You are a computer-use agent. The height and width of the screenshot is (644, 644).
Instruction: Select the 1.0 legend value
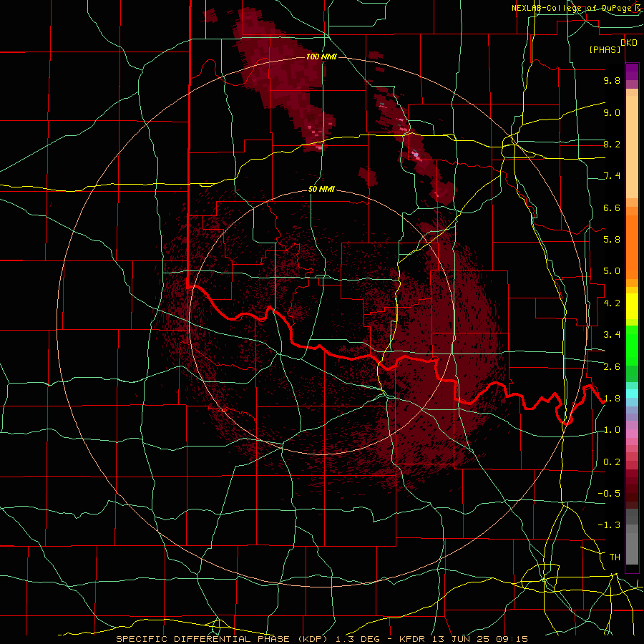612,430
